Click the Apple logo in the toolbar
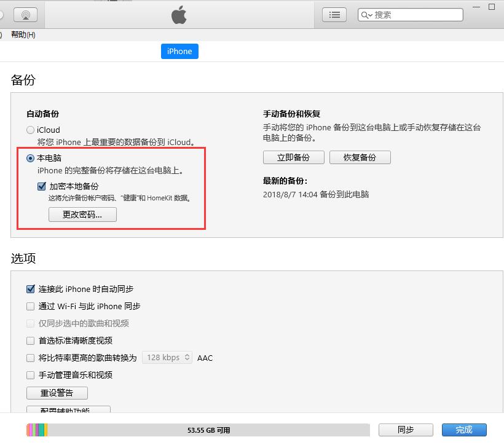504x445 pixels. (178, 14)
